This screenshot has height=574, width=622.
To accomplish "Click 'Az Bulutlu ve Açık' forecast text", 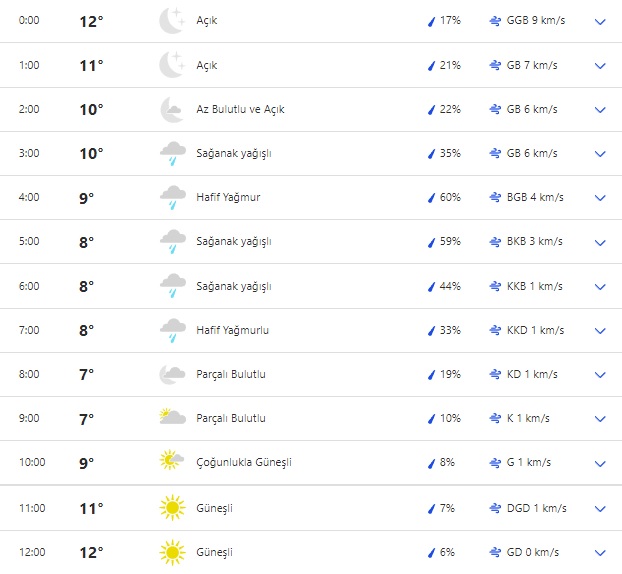I will click(241, 109).
